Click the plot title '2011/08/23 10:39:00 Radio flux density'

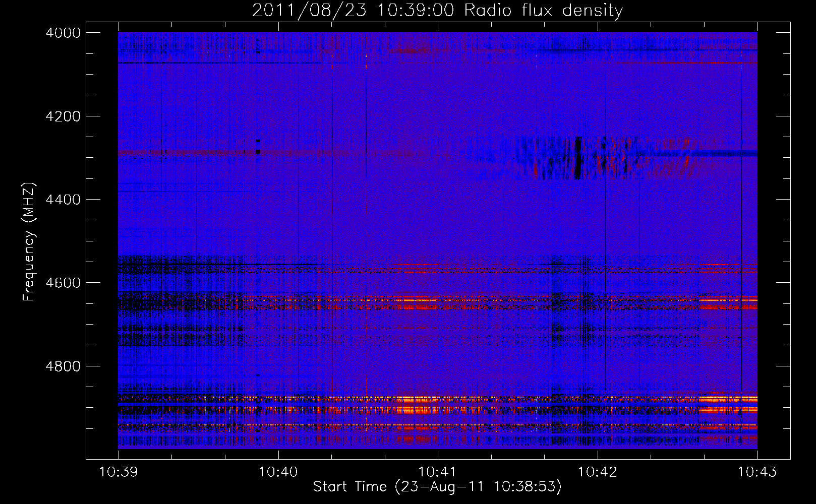[437, 10]
